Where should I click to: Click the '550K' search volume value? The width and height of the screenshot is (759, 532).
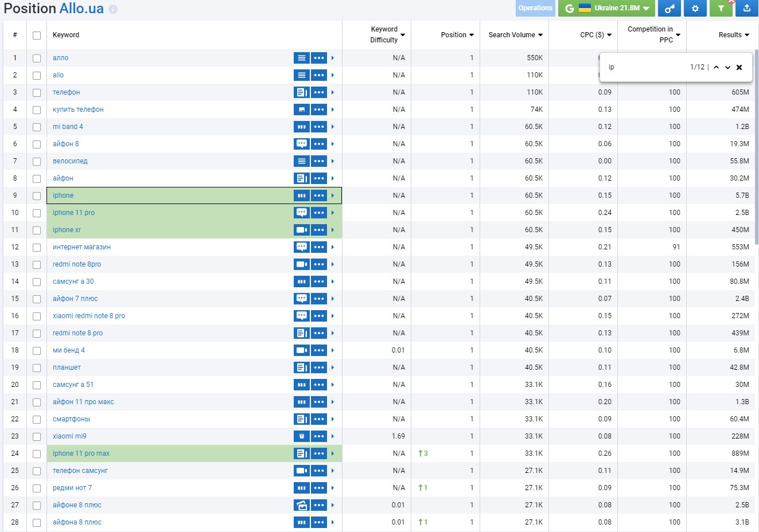tap(535, 58)
